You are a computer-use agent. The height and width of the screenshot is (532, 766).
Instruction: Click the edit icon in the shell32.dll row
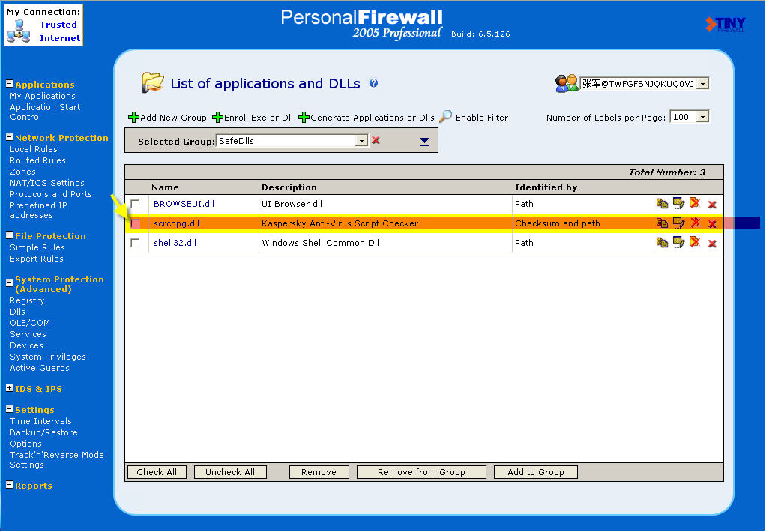pos(678,242)
